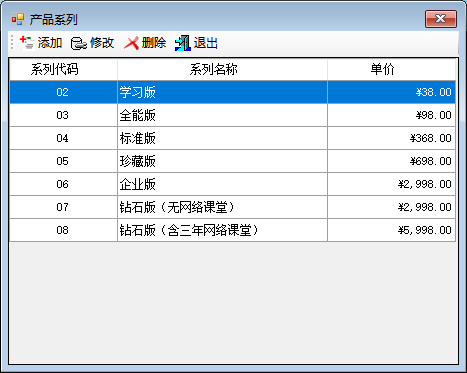Image resolution: width=467 pixels, height=373 pixels.
Task: Click the 退出 (Exit) door icon
Action: pos(183,43)
